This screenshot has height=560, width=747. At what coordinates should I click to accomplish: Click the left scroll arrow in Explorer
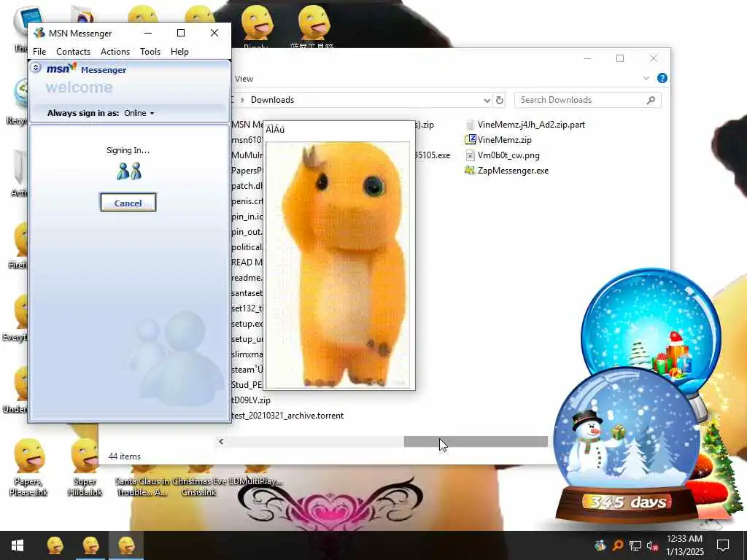[x=221, y=441]
